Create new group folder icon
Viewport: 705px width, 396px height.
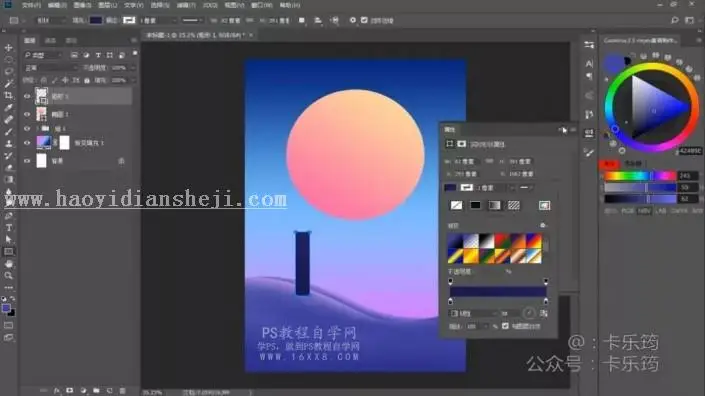[96, 391]
